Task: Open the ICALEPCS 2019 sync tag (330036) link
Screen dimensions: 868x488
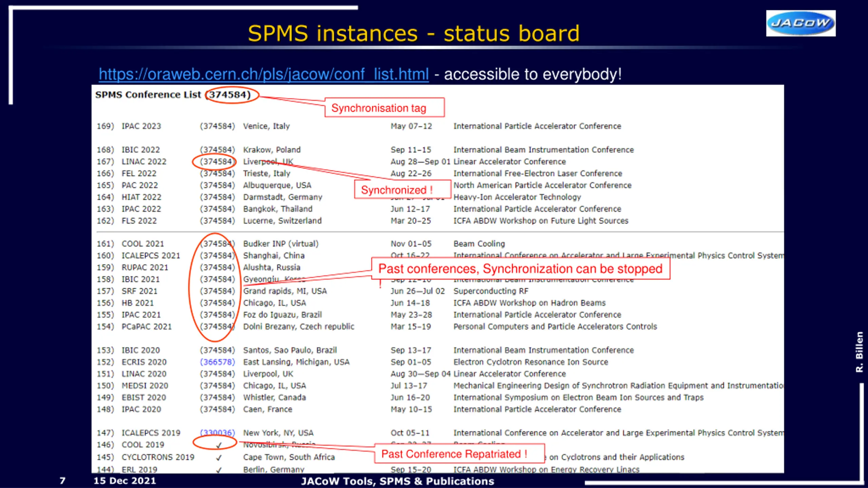Action: (x=217, y=433)
